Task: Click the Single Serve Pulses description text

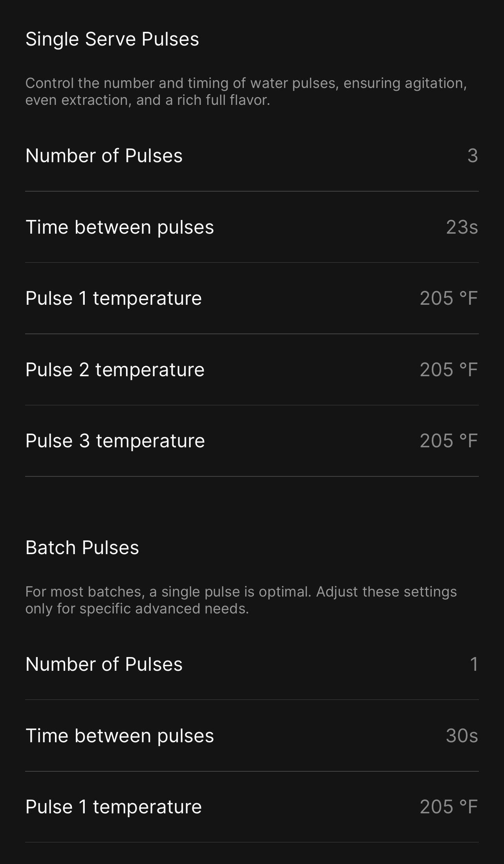Action: 246,92
